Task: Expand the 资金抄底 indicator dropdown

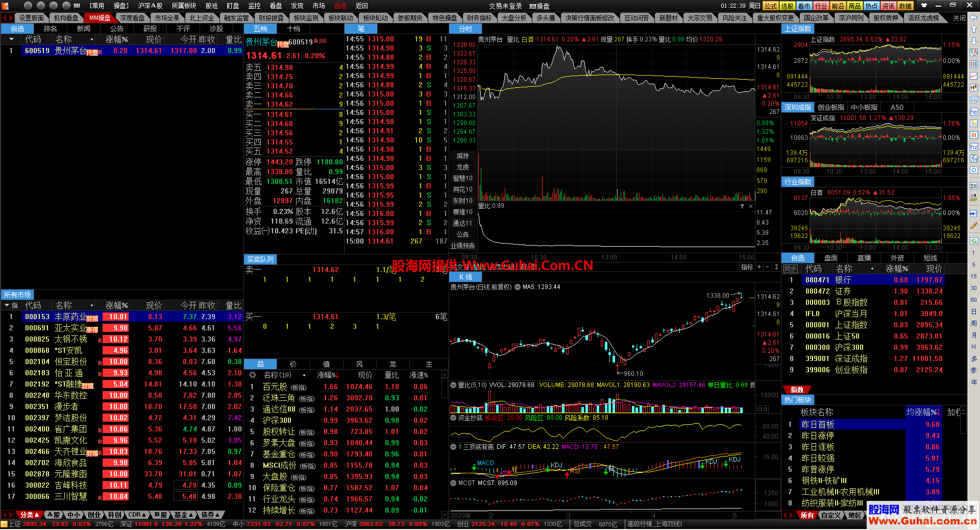Action: pos(453,418)
